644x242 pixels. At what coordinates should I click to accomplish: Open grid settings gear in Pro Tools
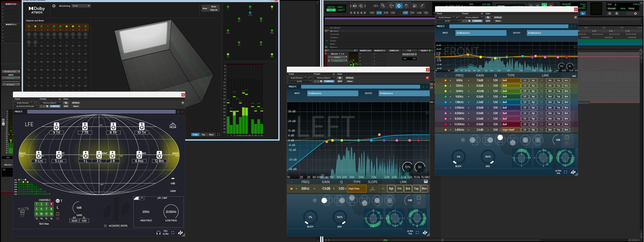[x=635, y=13]
